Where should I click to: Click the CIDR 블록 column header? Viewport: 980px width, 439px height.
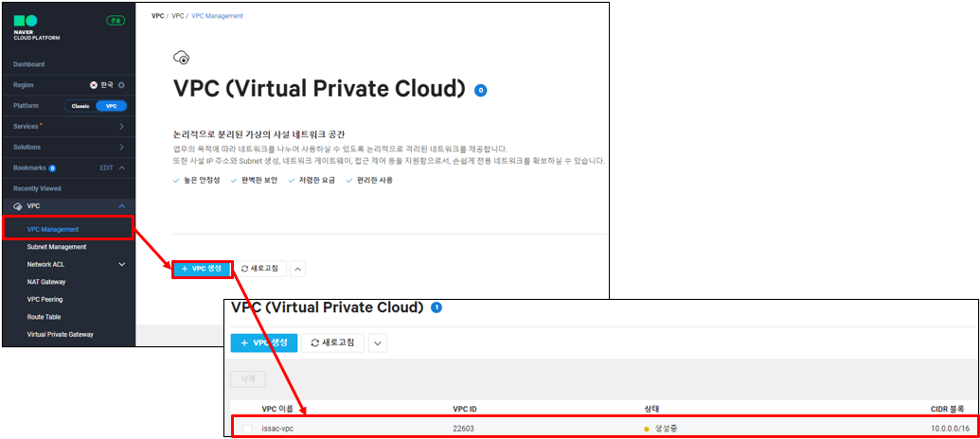pos(950,409)
